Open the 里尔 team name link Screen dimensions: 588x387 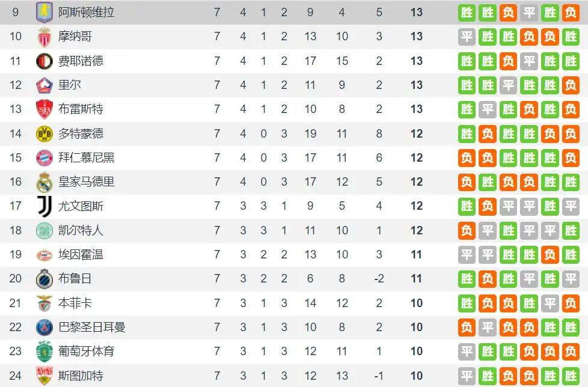point(70,85)
